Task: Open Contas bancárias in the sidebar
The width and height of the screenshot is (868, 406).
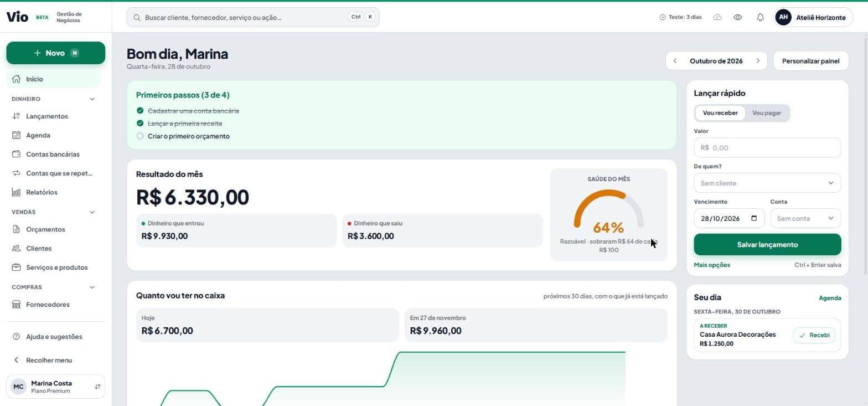Action: pyautogui.click(x=53, y=154)
